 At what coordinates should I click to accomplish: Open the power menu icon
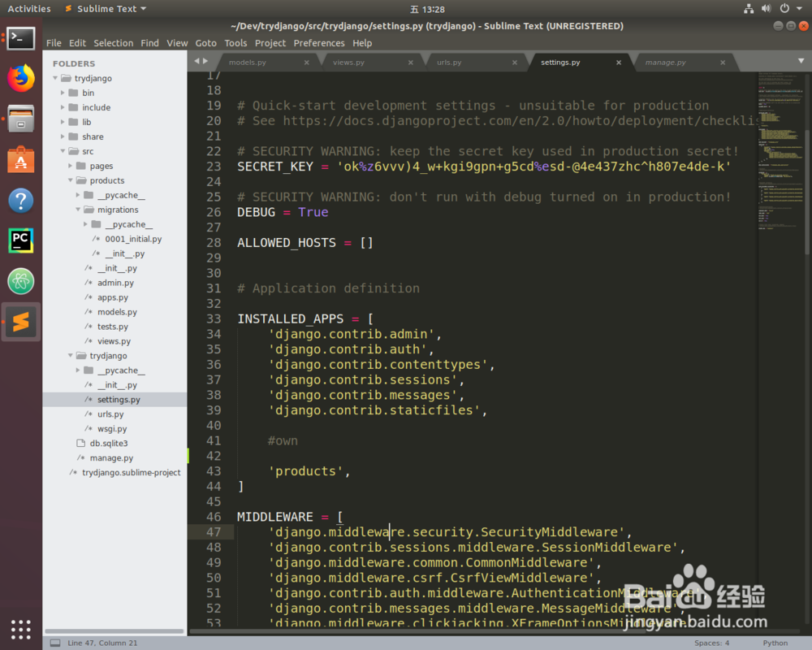click(x=784, y=9)
